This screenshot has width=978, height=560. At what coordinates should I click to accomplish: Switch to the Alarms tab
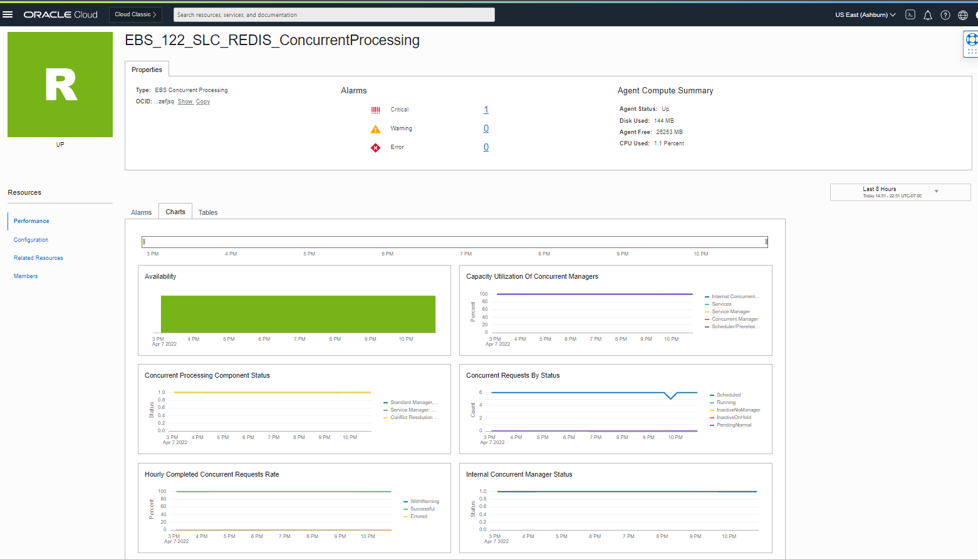coord(141,212)
